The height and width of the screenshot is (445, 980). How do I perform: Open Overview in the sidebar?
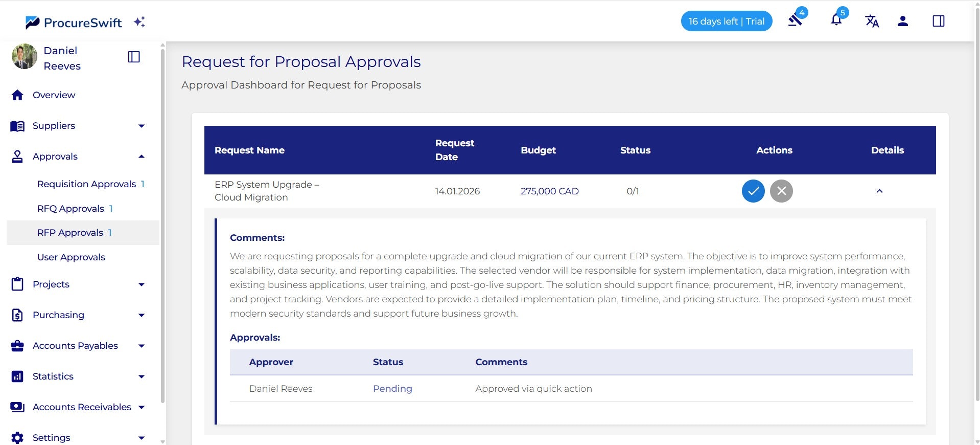pos(54,95)
